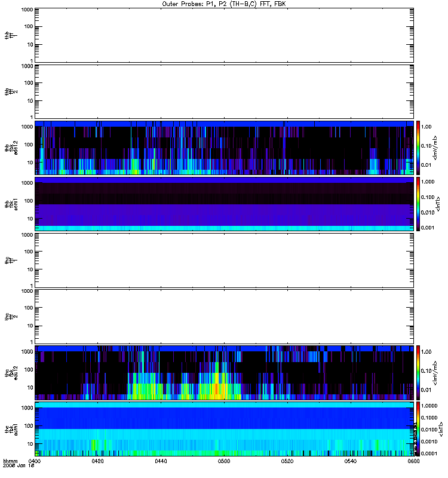Click the color bar beside thb fbk scm1 panel
This screenshot has height=478, width=448.
[418, 204]
